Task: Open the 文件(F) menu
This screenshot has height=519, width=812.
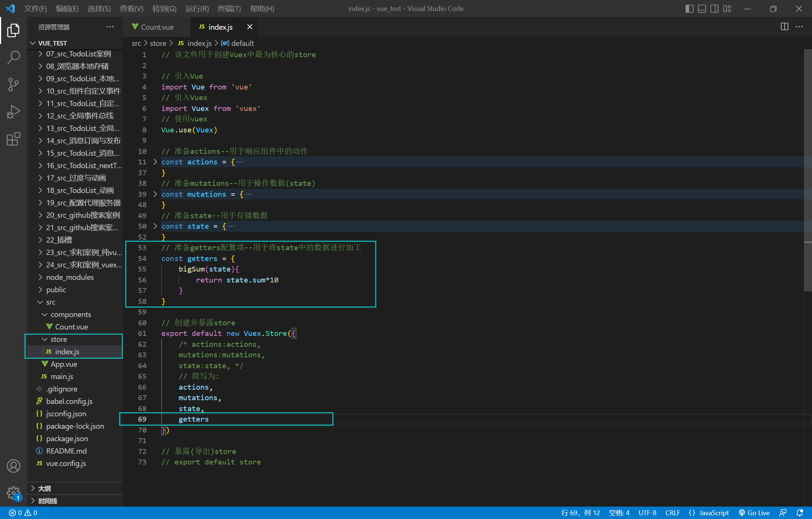Action: point(35,8)
